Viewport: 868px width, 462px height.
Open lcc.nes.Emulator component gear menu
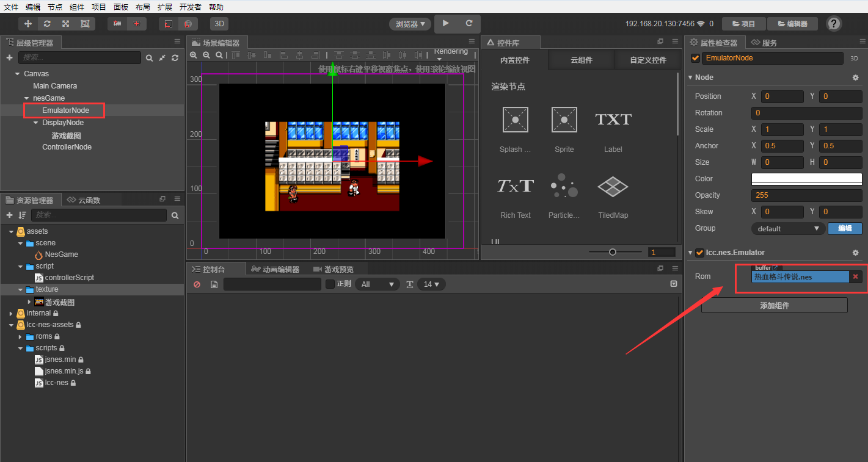tap(855, 253)
